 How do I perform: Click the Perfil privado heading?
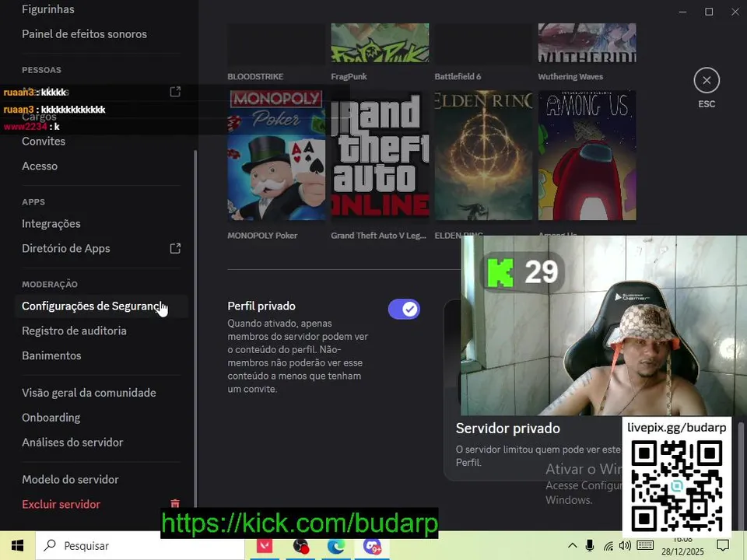(261, 306)
